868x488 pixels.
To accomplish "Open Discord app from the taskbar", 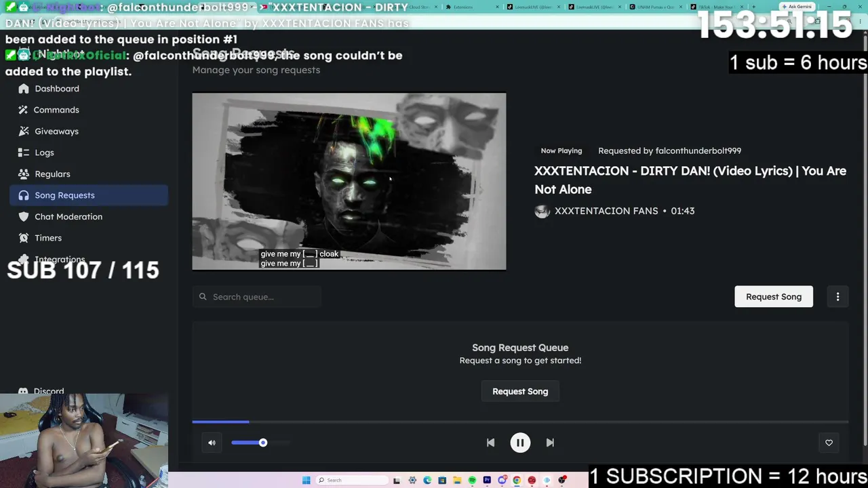I will [502, 480].
